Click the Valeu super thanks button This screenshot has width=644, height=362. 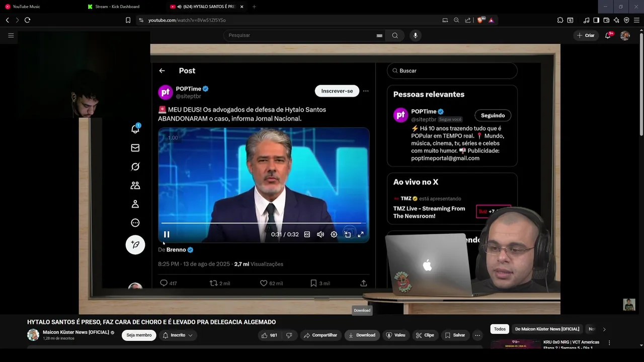pyautogui.click(x=396, y=335)
